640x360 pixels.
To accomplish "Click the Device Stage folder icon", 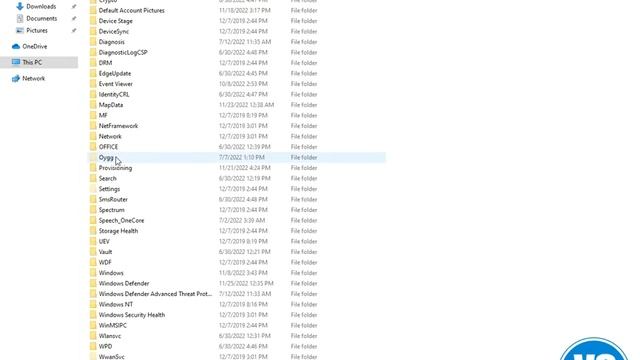I will pyautogui.click(x=93, y=21).
